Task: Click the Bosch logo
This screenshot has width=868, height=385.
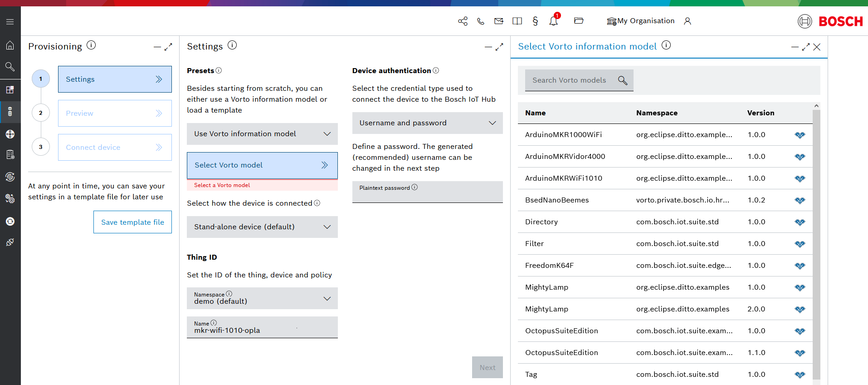Action: [x=830, y=21]
